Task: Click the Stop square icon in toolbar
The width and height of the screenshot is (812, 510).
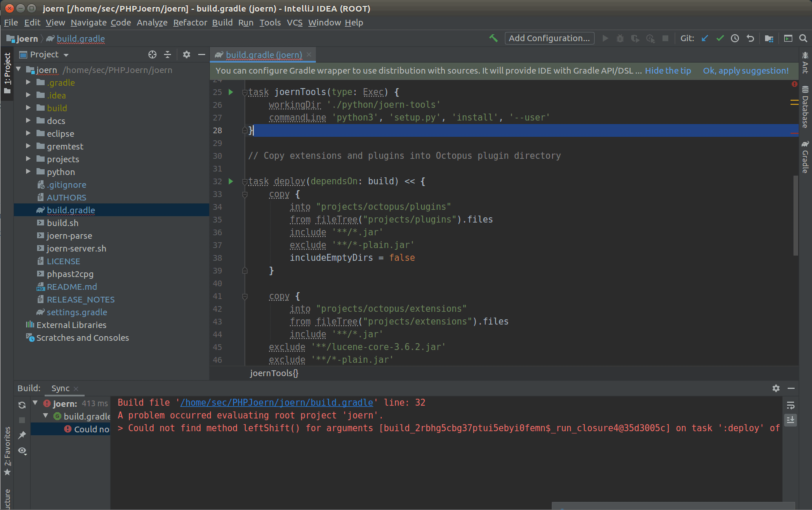Action: click(x=665, y=39)
